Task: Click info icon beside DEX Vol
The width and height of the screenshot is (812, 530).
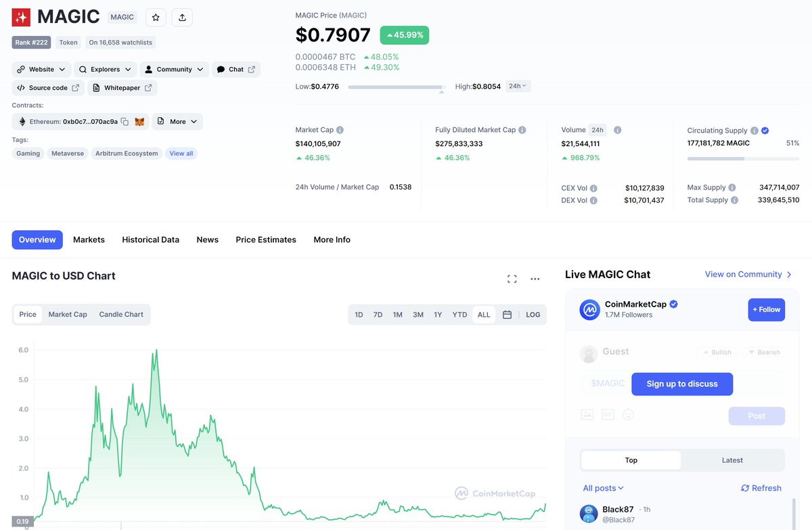Action: (593, 200)
